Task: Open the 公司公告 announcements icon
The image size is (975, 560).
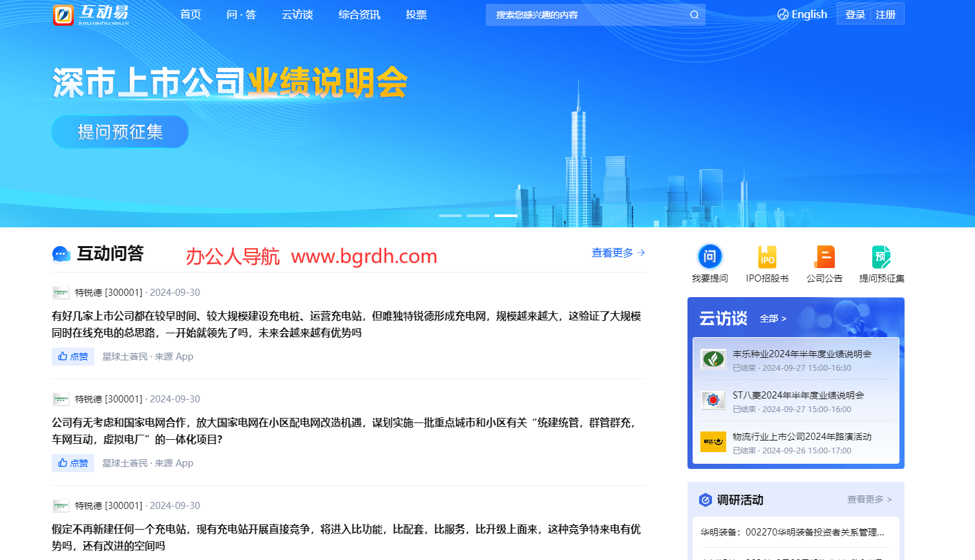Action: pos(824,256)
